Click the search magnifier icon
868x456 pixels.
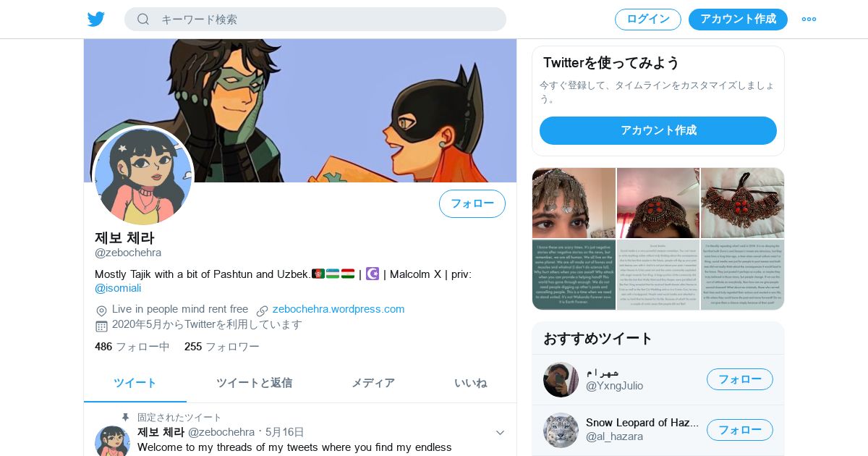[x=143, y=19]
